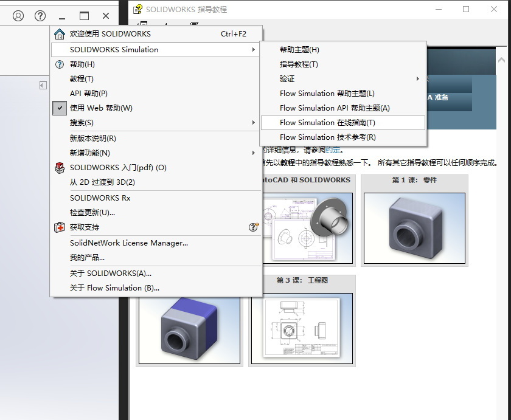Click the help circle icon beside 帮助(H)
This screenshot has height=420, width=511.
pyautogui.click(x=60, y=64)
